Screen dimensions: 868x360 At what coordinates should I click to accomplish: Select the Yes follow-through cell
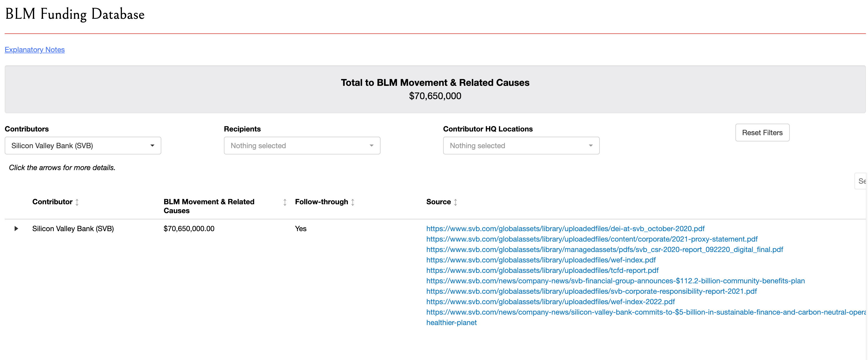tap(301, 229)
